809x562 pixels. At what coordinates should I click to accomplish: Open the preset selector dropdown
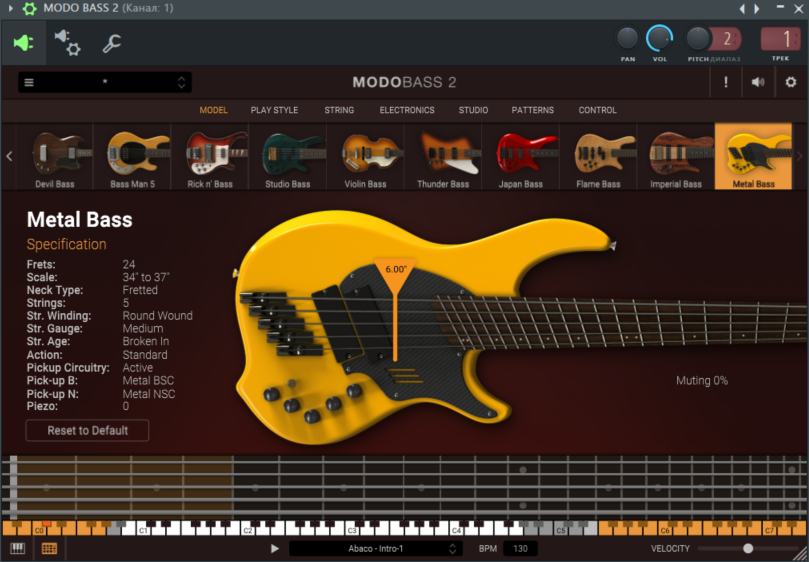[x=105, y=83]
